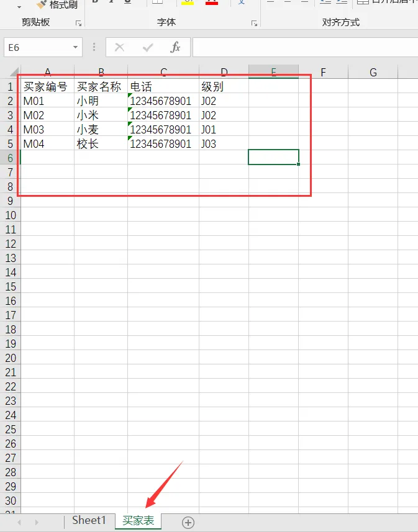
Task: Select the J01 level cell
Action: point(224,129)
